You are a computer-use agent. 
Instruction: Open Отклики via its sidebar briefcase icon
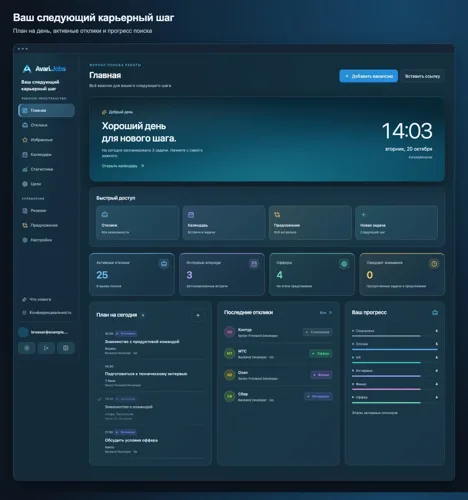coord(25,125)
